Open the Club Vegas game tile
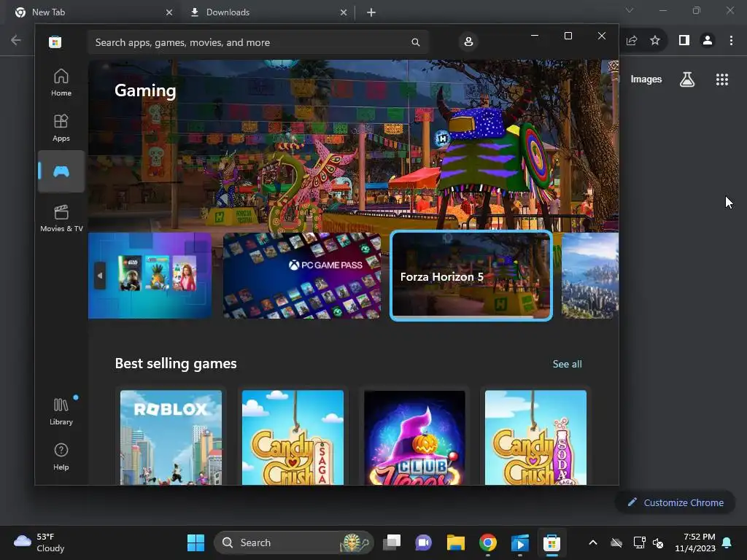 (414, 437)
